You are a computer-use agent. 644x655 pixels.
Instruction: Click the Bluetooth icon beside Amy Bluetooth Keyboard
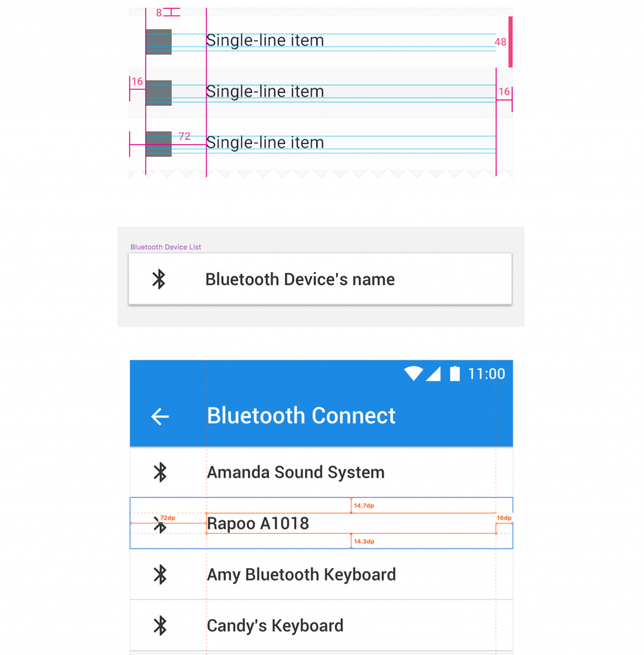coord(160,574)
